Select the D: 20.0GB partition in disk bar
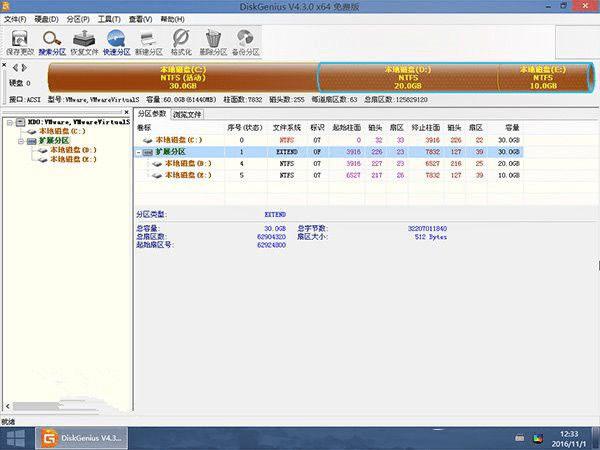600x450 pixels. pos(408,78)
